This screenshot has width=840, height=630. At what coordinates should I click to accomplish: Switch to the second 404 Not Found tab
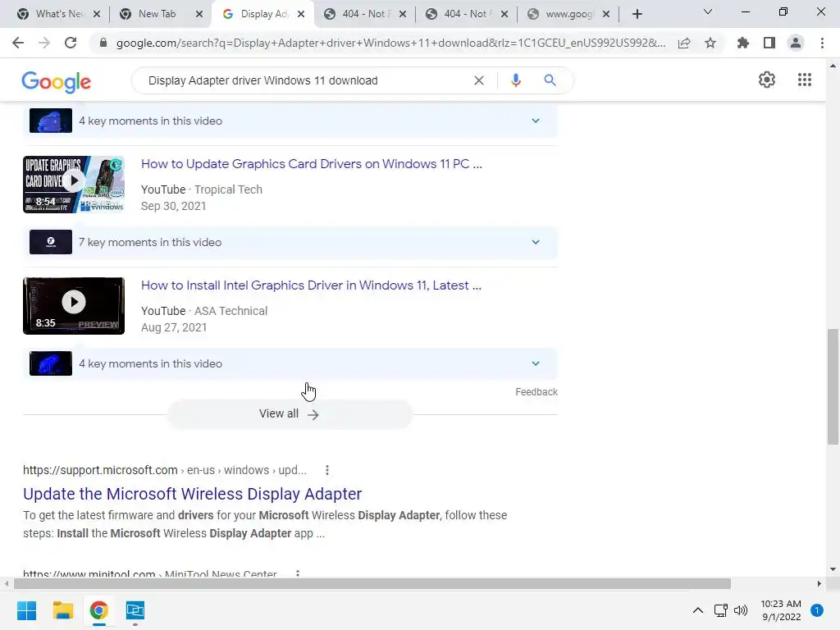click(467, 14)
